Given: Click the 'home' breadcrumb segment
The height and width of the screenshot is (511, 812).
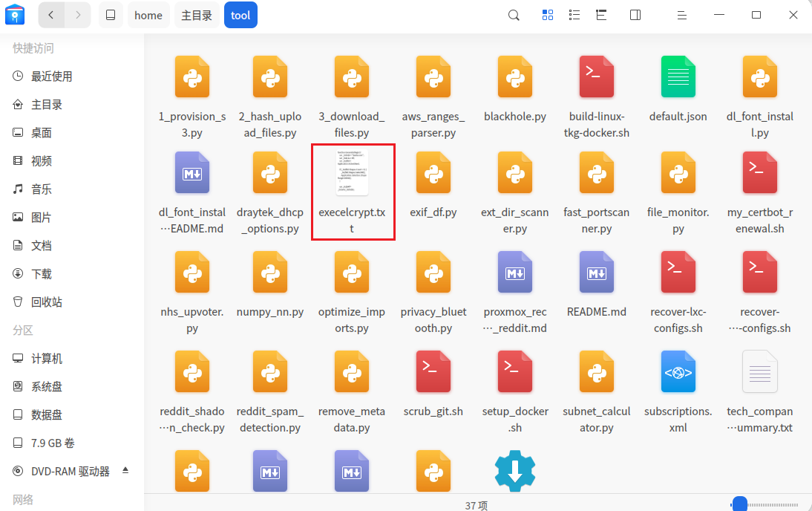Looking at the screenshot, I should point(148,15).
